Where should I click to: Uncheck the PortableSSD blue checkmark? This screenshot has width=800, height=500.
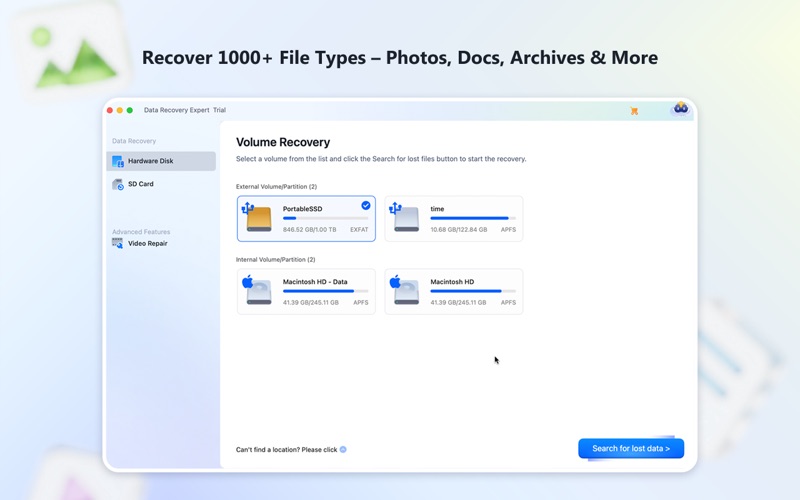tap(366, 205)
